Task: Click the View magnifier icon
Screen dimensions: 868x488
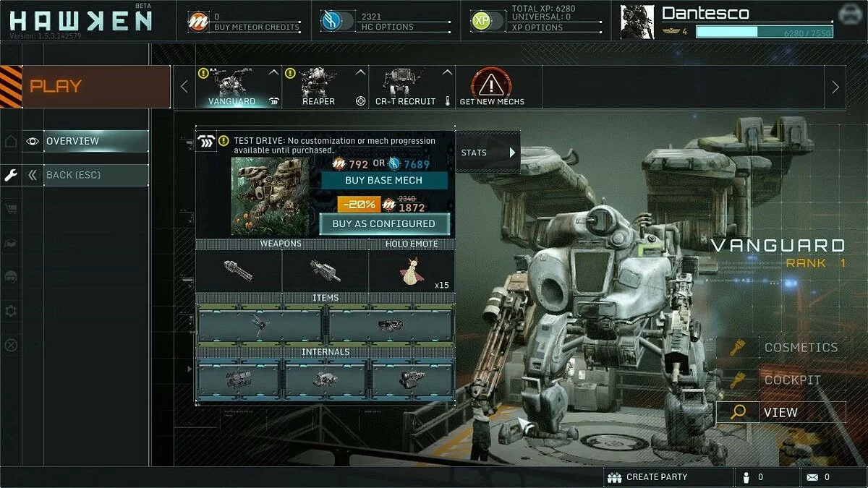Action: click(x=738, y=413)
